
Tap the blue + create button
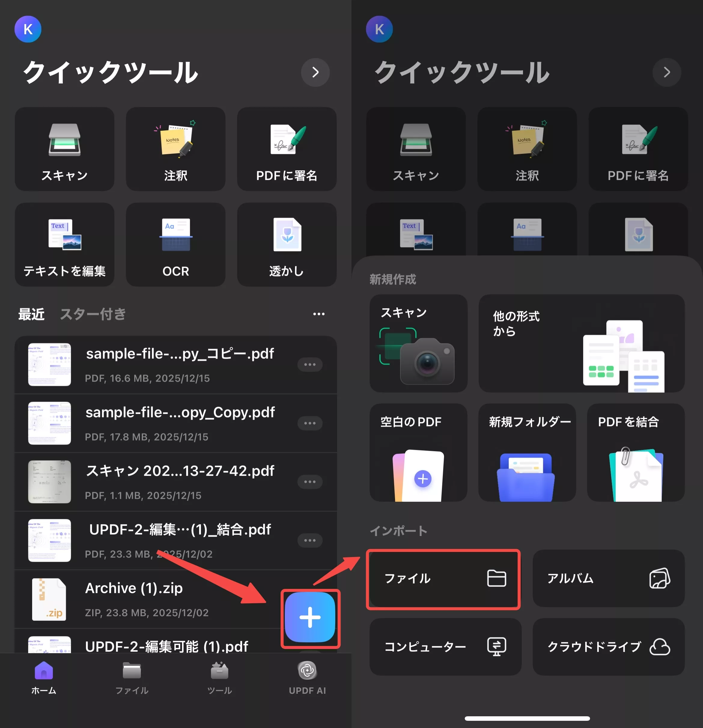[310, 617]
